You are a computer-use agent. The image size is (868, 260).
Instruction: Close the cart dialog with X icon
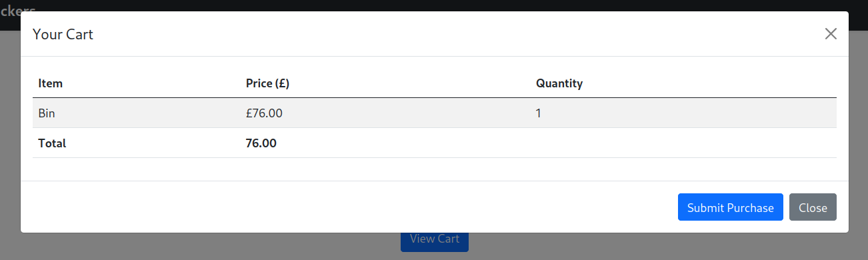point(830,34)
